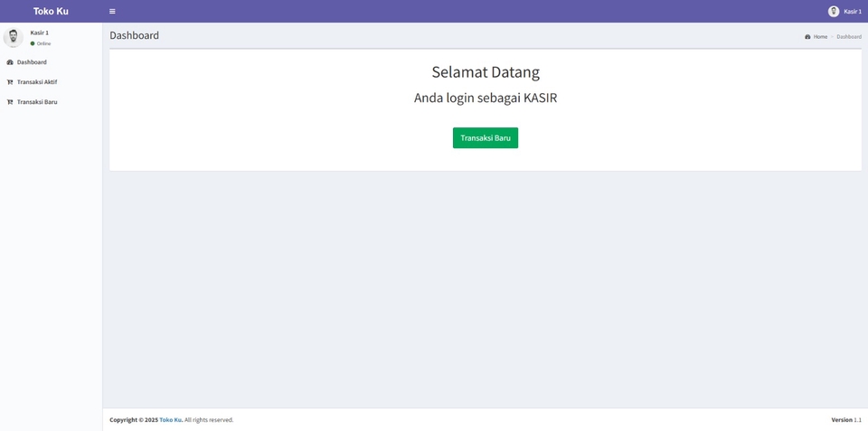This screenshot has height=431, width=868.
Task: Click the Version 1.1 footer text
Action: tap(846, 420)
